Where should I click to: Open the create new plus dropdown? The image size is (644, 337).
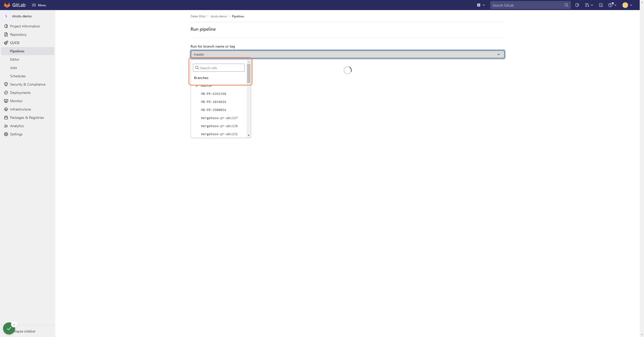coord(481,5)
